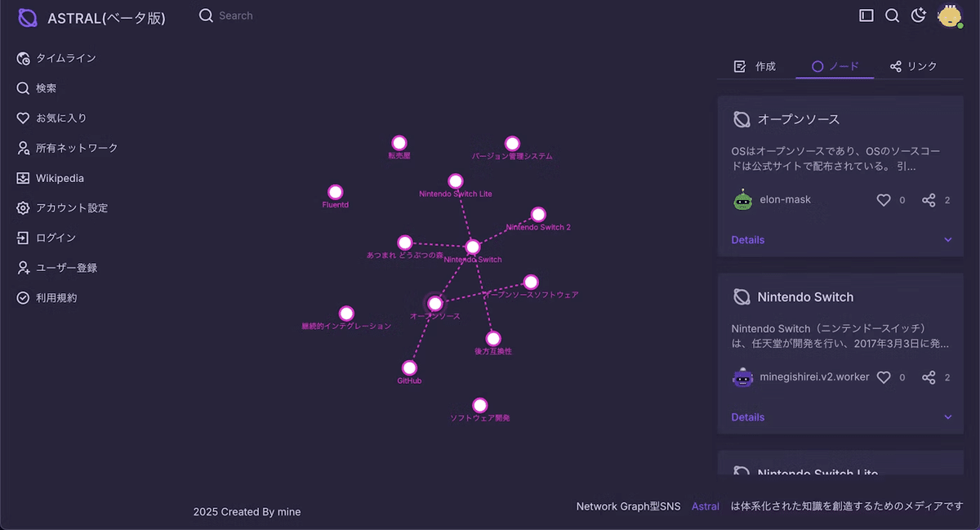Select the Nintendo Switch 2 graph node
This screenshot has height=530, width=980.
pyautogui.click(x=538, y=215)
